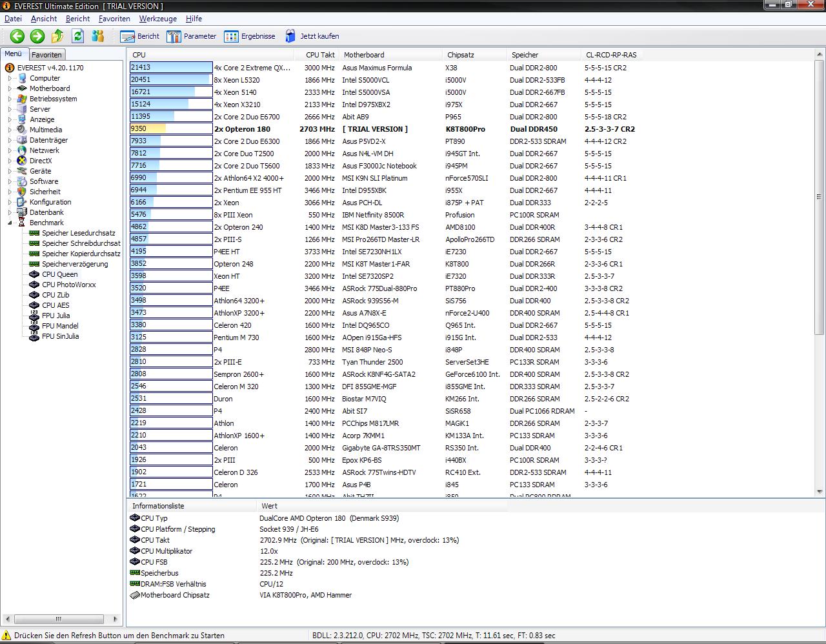Select the DirectX tree icon
Image resolution: width=826 pixels, height=644 pixels.
pyautogui.click(x=23, y=161)
